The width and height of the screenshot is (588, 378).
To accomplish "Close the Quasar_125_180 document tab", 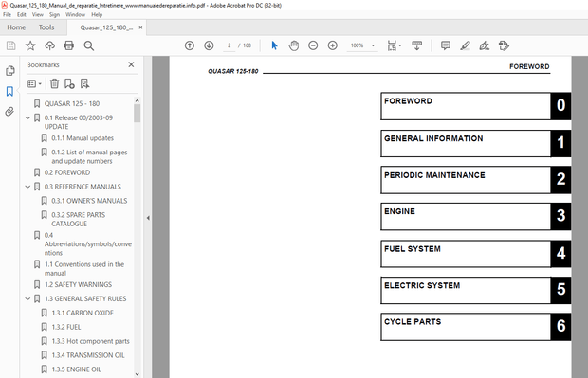I will point(140,27).
